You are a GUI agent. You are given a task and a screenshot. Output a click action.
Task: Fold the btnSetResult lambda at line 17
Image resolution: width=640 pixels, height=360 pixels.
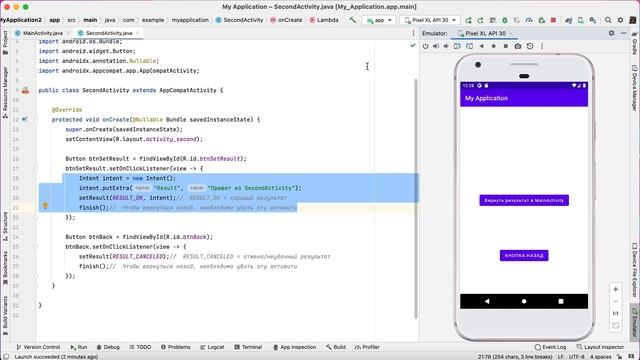pyautogui.click(x=36, y=169)
